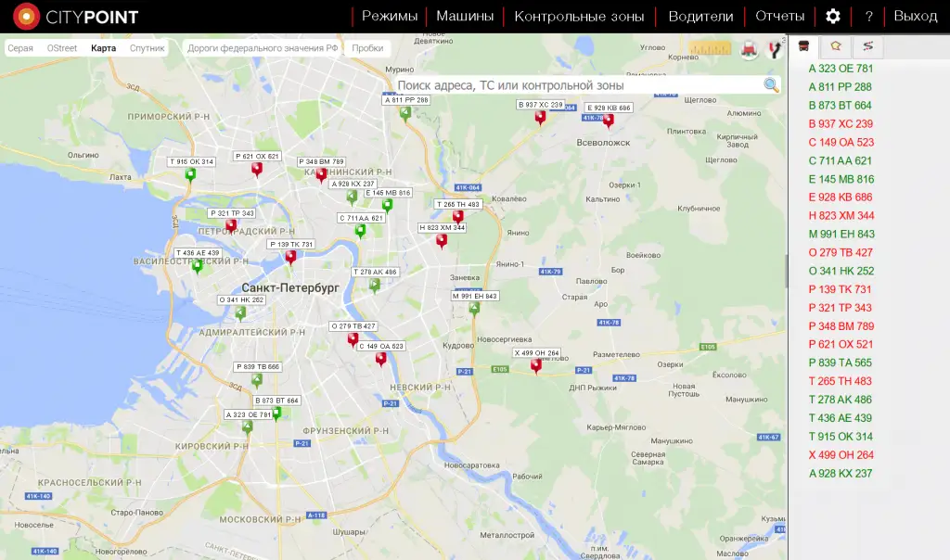Open settings via the gear icon
Viewport: 950px width, 560px height.
click(832, 17)
